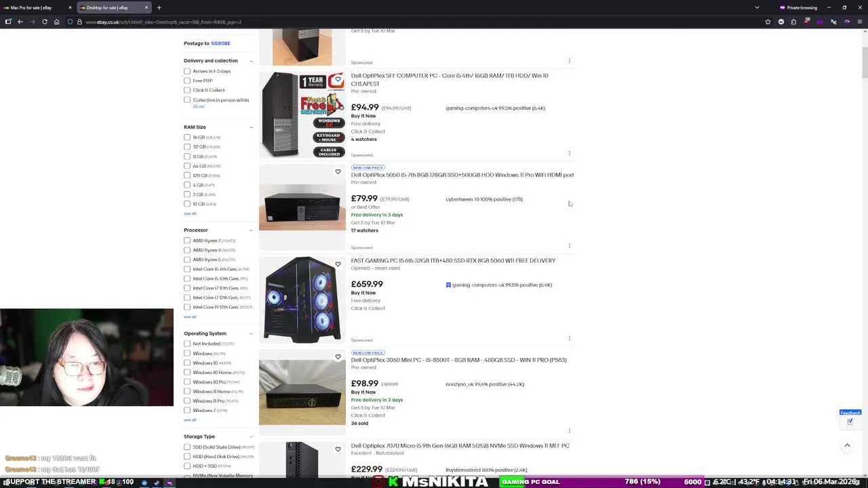Show all Operating System options via see all
The width and height of the screenshot is (868, 488).
coord(190,420)
